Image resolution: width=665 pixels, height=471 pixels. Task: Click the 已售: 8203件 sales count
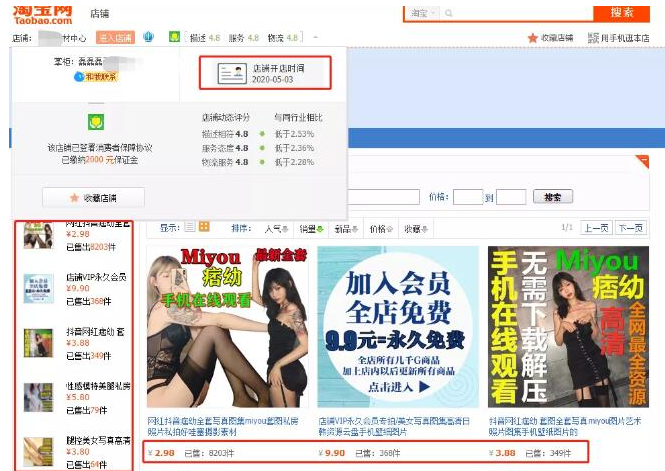coord(209,453)
